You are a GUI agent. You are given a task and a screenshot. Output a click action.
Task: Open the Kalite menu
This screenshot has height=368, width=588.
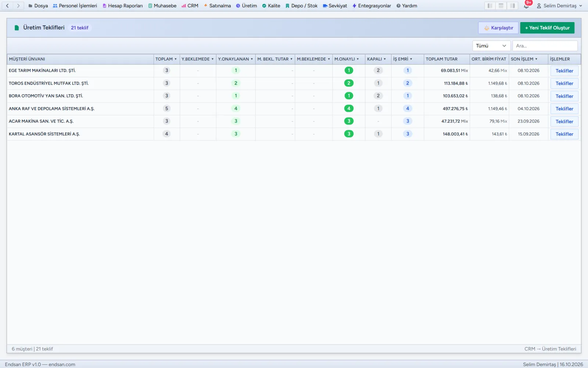point(271,6)
